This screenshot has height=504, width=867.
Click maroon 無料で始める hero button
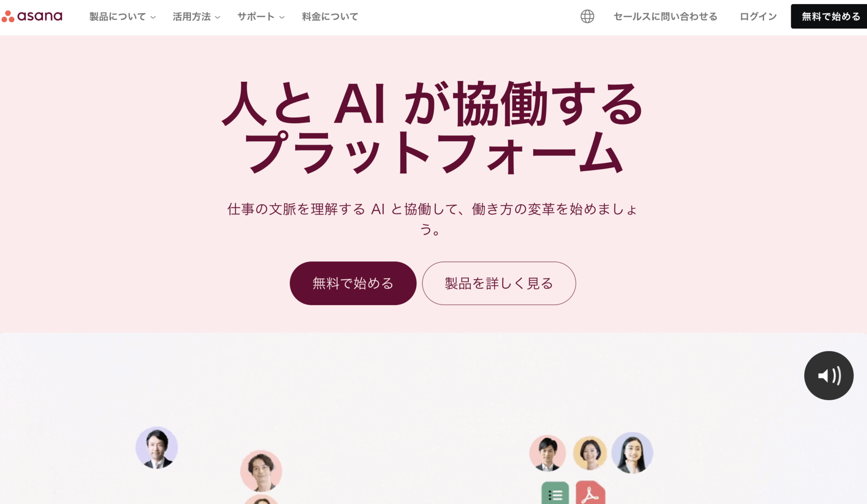(x=353, y=283)
